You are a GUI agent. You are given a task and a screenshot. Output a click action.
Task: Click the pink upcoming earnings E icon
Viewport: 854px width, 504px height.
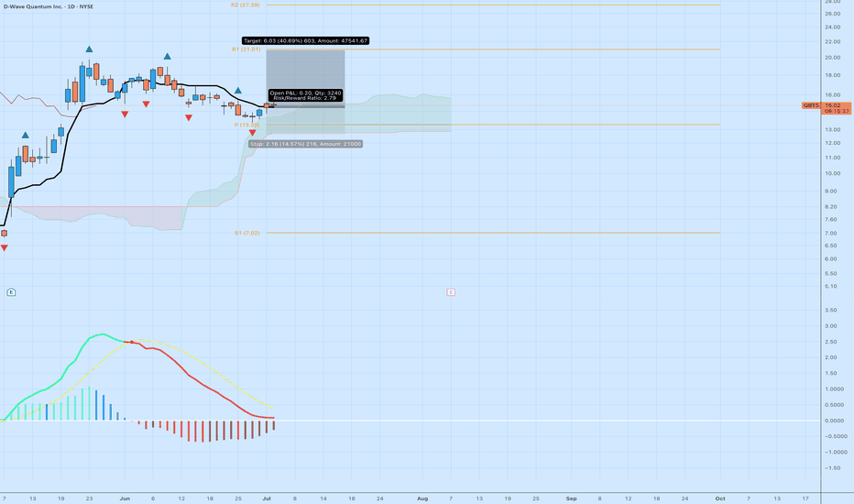pyautogui.click(x=451, y=292)
